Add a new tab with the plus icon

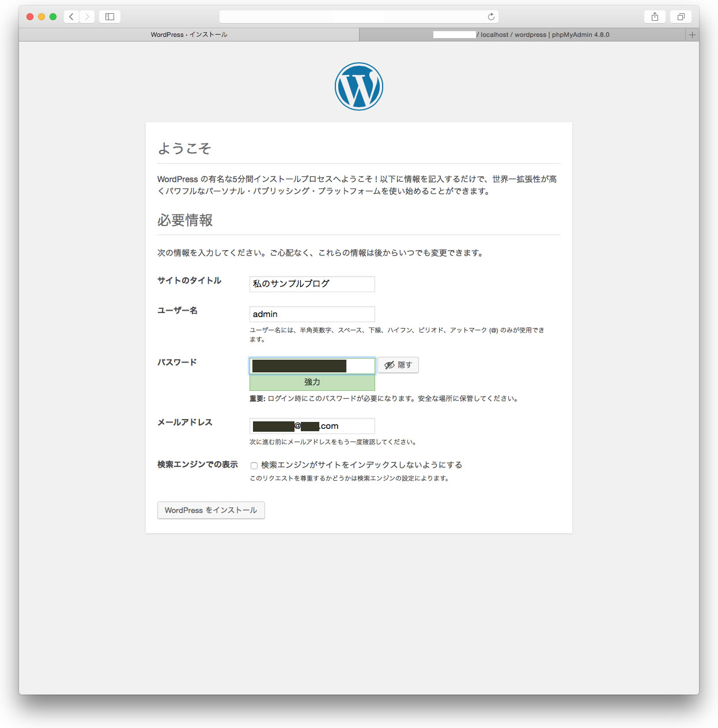pos(692,35)
